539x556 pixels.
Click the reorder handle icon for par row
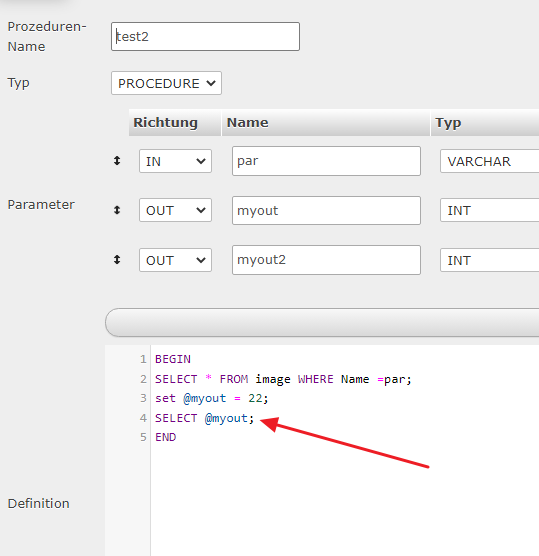click(x=117, y=161)
